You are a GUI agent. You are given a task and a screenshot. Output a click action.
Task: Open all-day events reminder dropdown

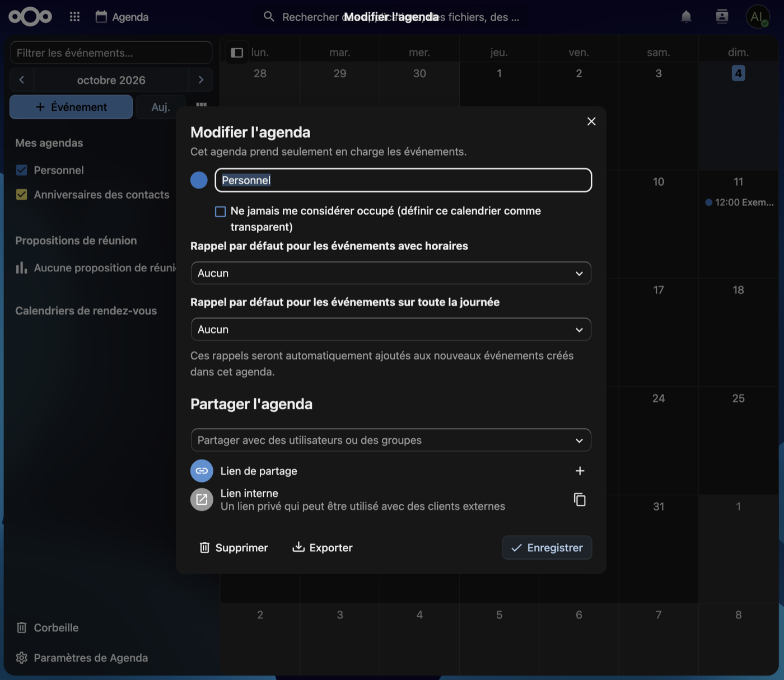click(391, 329)
